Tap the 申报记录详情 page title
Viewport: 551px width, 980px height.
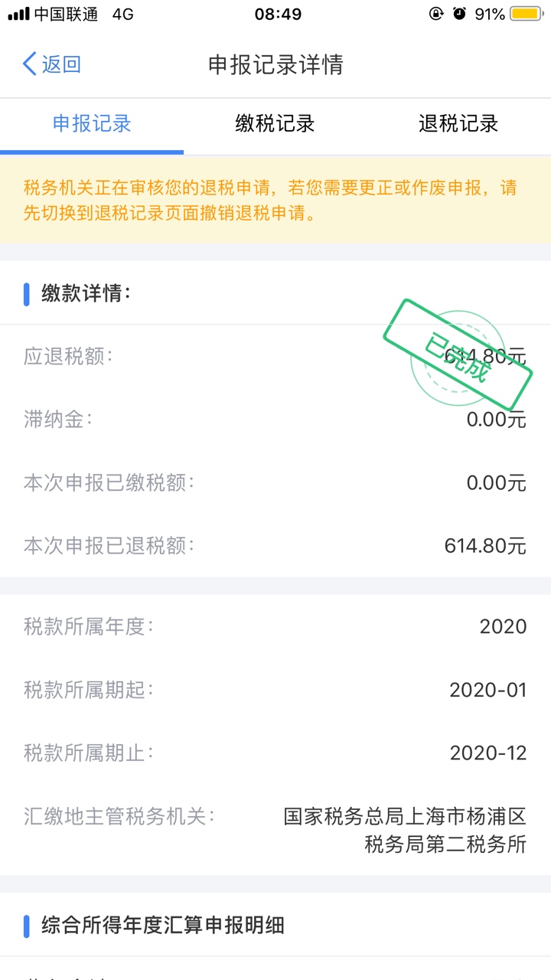pos(275,65)
